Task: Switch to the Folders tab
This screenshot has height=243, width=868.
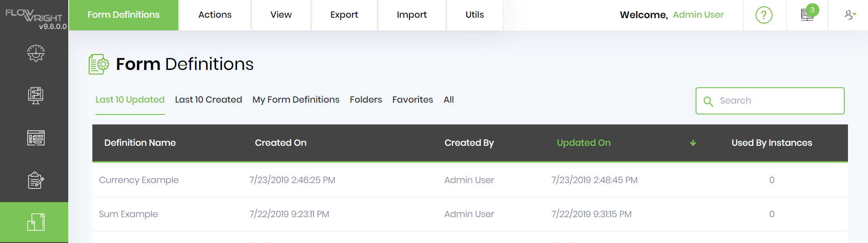Action: pos(366,99)
